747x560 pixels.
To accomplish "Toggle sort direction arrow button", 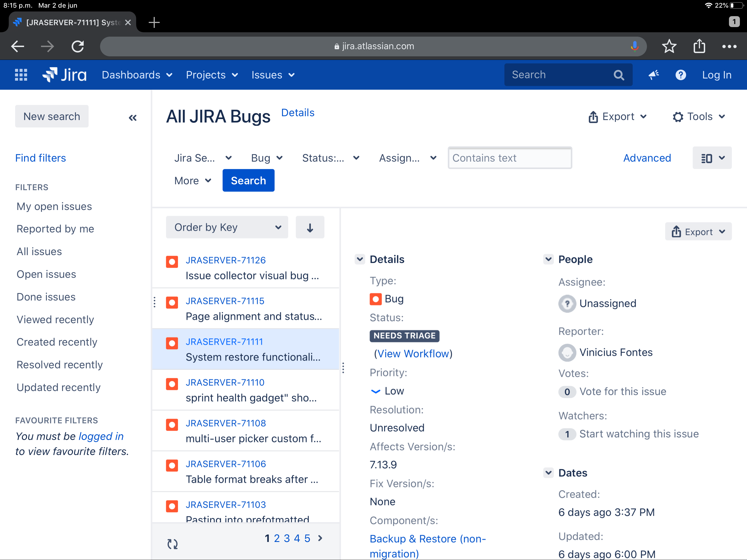I will 310,227.
